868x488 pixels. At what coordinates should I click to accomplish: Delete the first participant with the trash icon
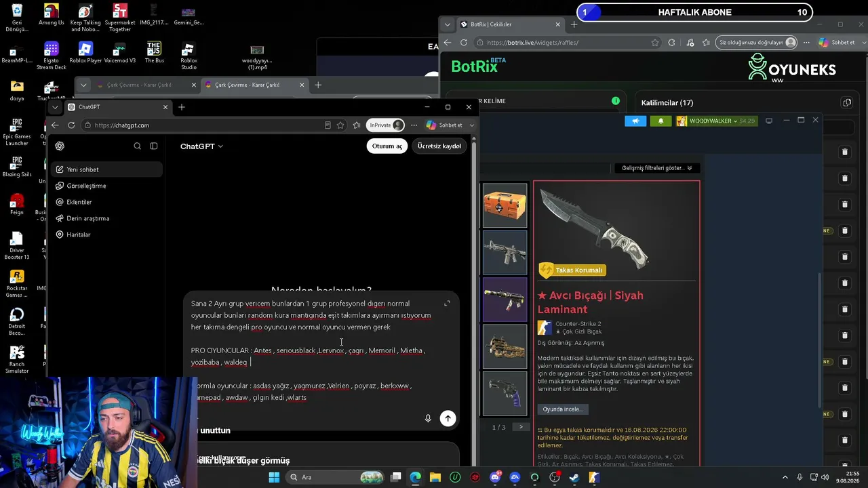[844, 152]
